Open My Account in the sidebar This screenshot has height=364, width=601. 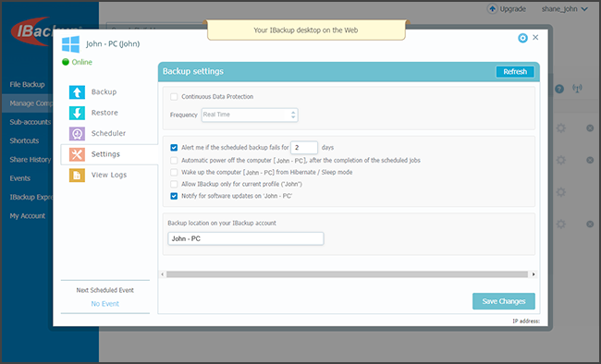(27, 216)
